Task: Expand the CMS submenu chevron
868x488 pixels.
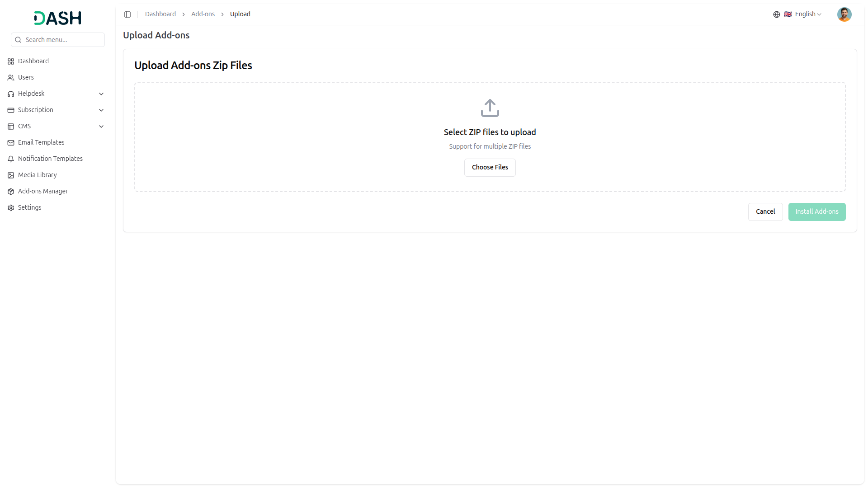Action: (101, 127)
